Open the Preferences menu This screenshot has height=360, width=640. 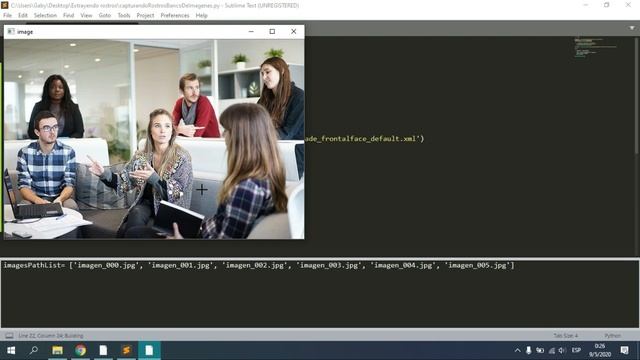coord(175,15)
